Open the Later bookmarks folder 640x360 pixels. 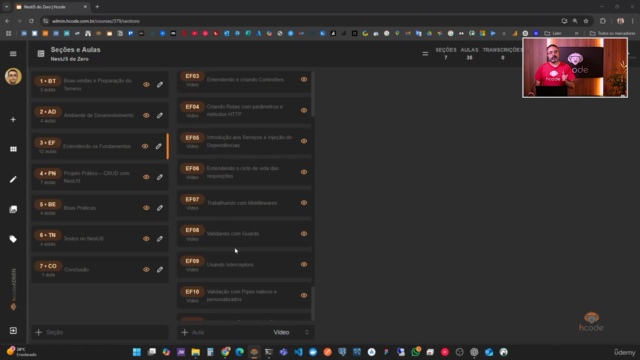click(x=553, y=33)
